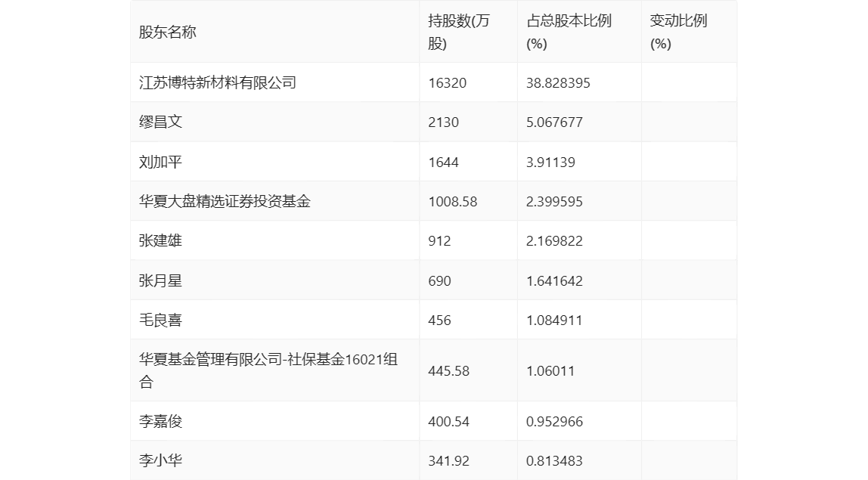868x480 pixels.
Task: Click the holding value 912
Action: point(439,241)
